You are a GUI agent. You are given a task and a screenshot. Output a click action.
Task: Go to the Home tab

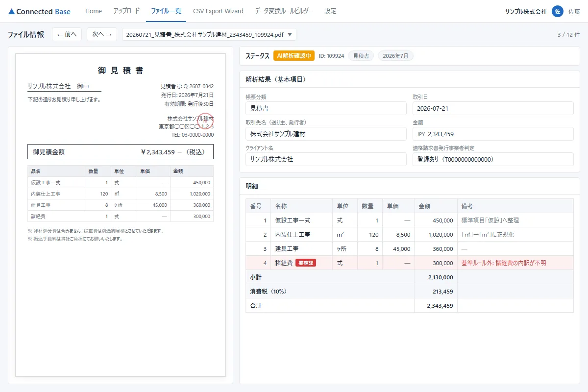(94, 11)
